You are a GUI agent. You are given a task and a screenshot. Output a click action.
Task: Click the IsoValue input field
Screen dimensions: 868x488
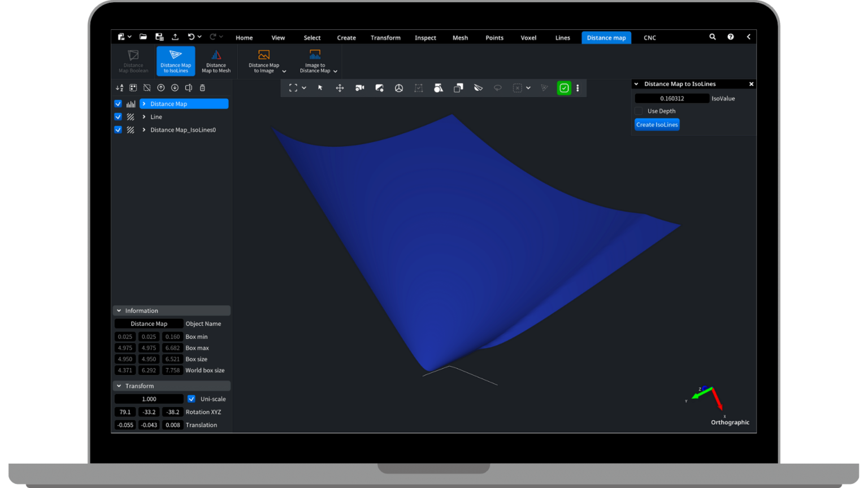(x=672, y=98)
